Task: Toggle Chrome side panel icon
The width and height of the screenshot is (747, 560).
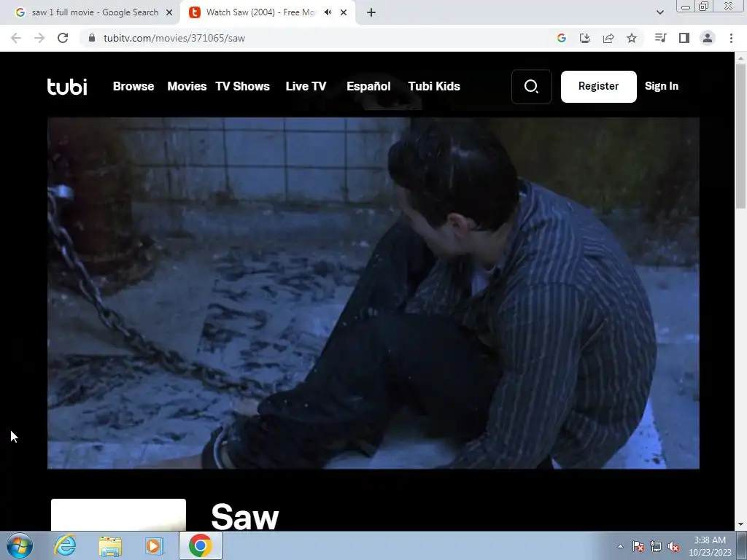Action: 684,38
